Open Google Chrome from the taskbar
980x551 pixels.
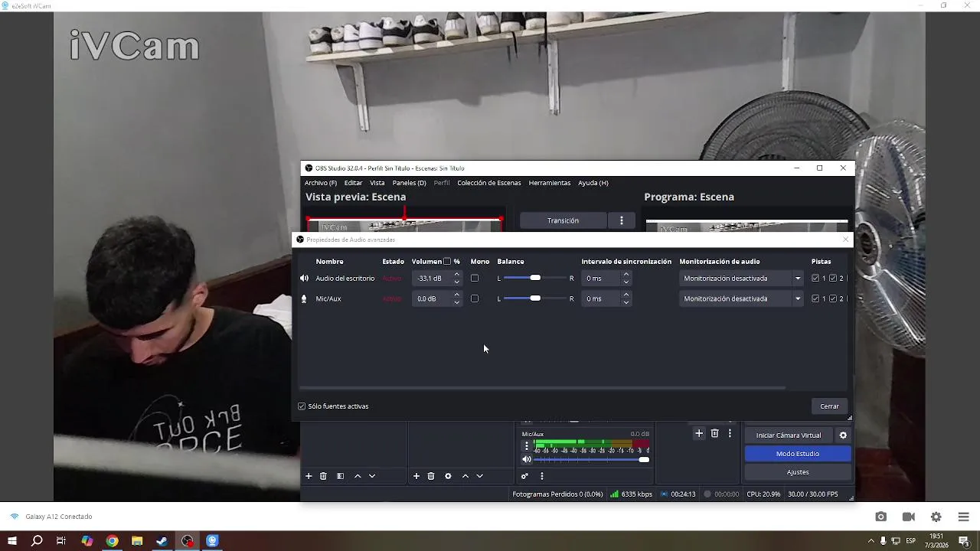[113, 541]
